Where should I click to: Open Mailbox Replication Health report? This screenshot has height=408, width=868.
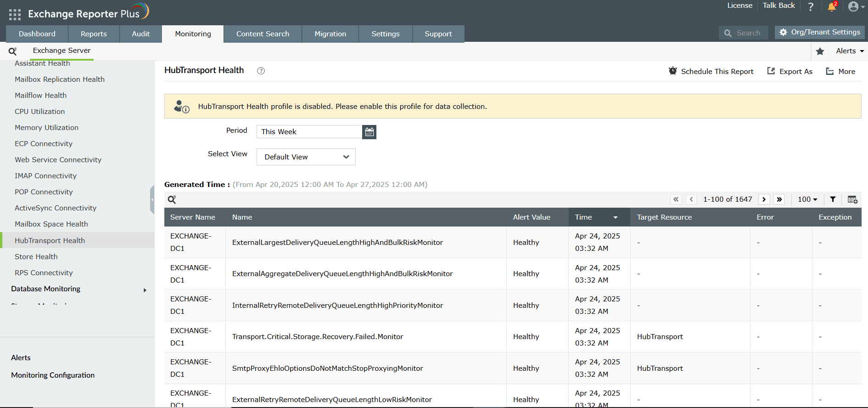(x=60, y=79)
